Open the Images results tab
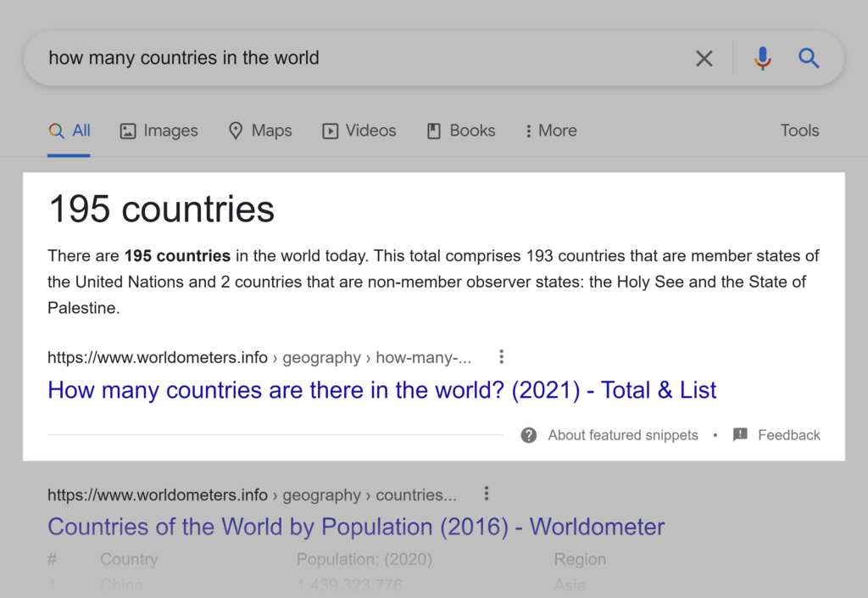This screenshot has width=868, height=598. (x=159, y=131)
